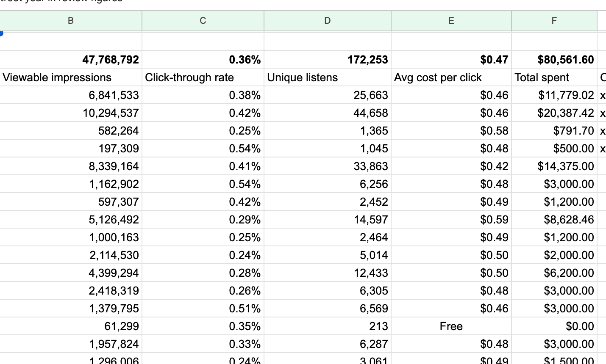Click the $0.58 cost per click cell

click(451, 131)
